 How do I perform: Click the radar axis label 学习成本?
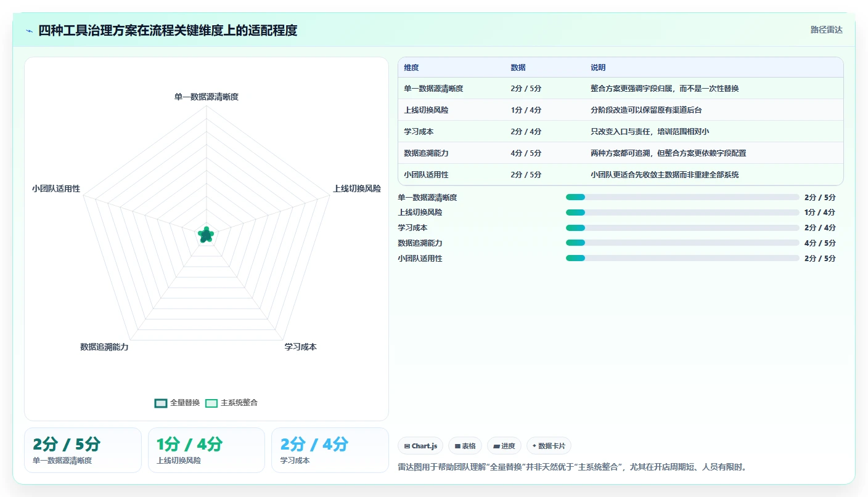coord(300,347)
